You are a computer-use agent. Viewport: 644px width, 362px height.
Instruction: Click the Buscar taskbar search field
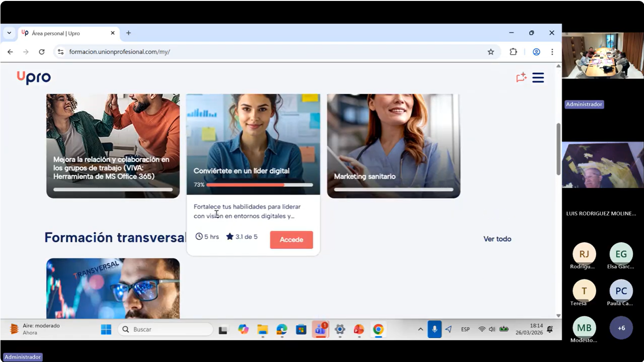[165, 329]
